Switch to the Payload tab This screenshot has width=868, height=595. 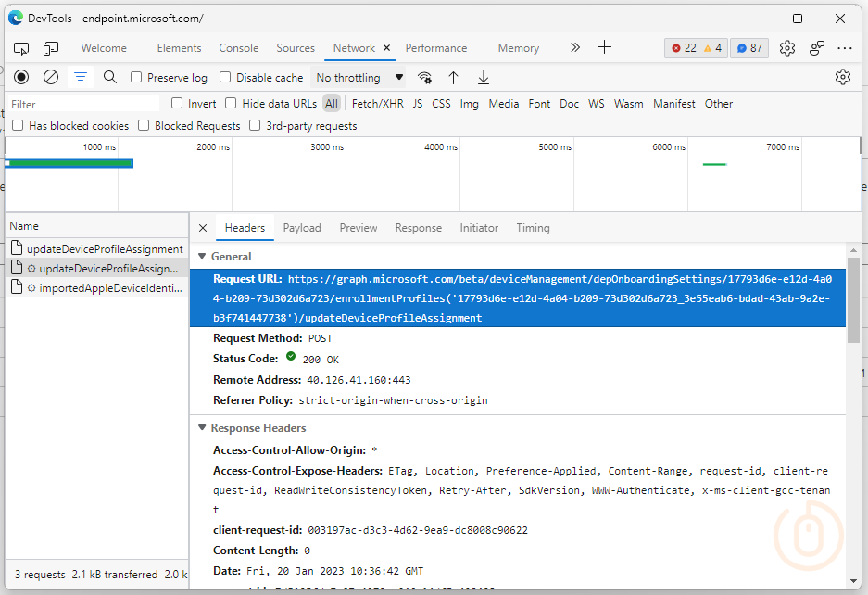(304, 227)
